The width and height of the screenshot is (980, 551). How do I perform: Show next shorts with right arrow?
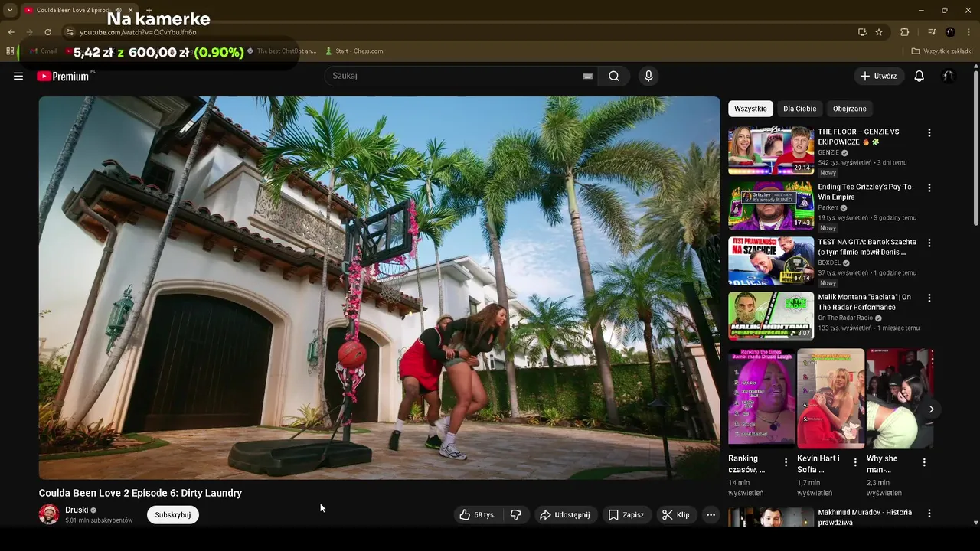tap(931, 409)
